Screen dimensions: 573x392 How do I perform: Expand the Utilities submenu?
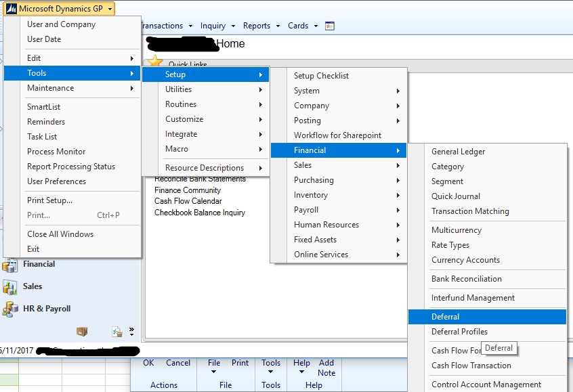click(205, 89)
